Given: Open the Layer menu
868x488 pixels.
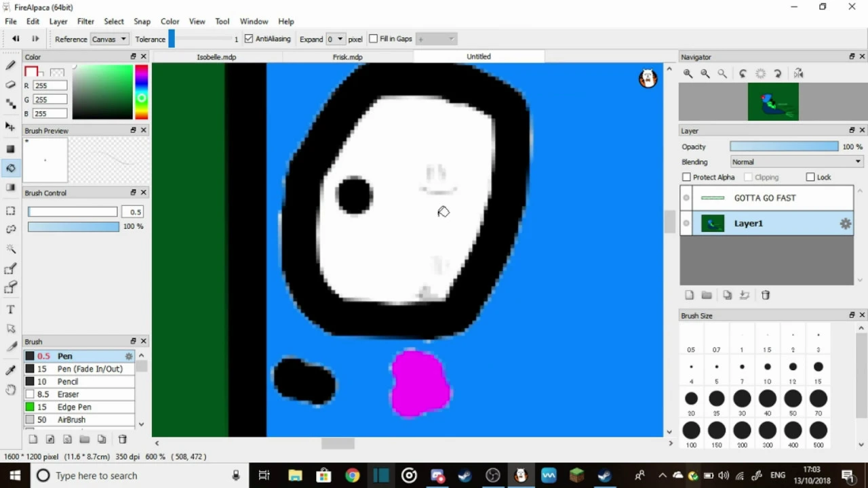Looking at the screenshot, I should 58,21.
